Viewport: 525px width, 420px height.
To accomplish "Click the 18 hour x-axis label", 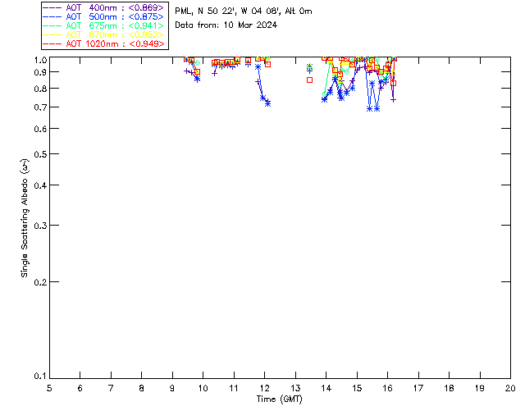I will 450,388.
